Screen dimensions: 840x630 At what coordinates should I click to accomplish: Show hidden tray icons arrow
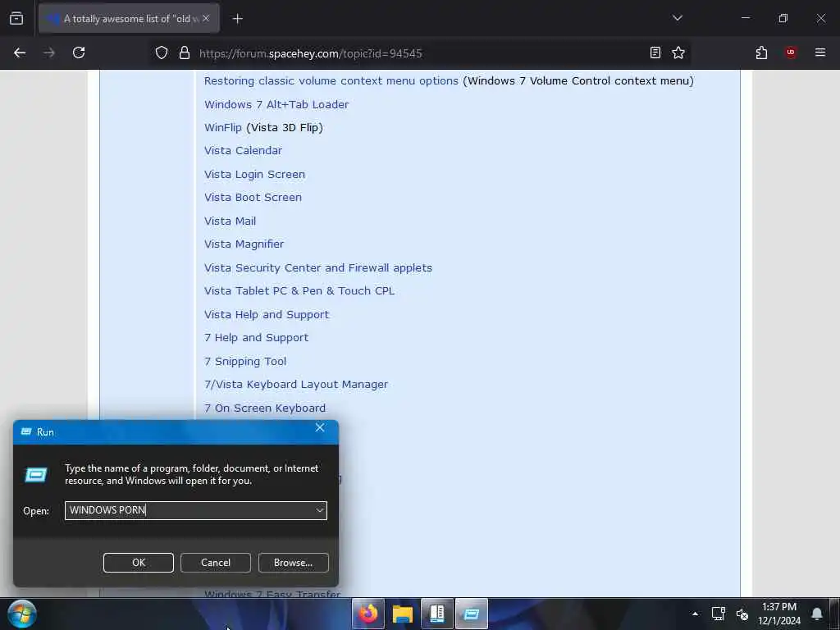pyautogui.click(x=695, y=614)
